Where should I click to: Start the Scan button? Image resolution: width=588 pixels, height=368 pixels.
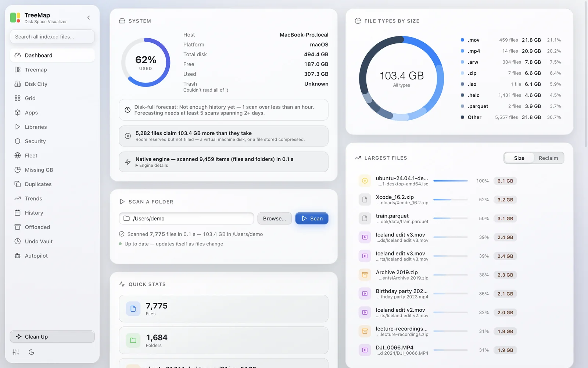pos(312,219)
